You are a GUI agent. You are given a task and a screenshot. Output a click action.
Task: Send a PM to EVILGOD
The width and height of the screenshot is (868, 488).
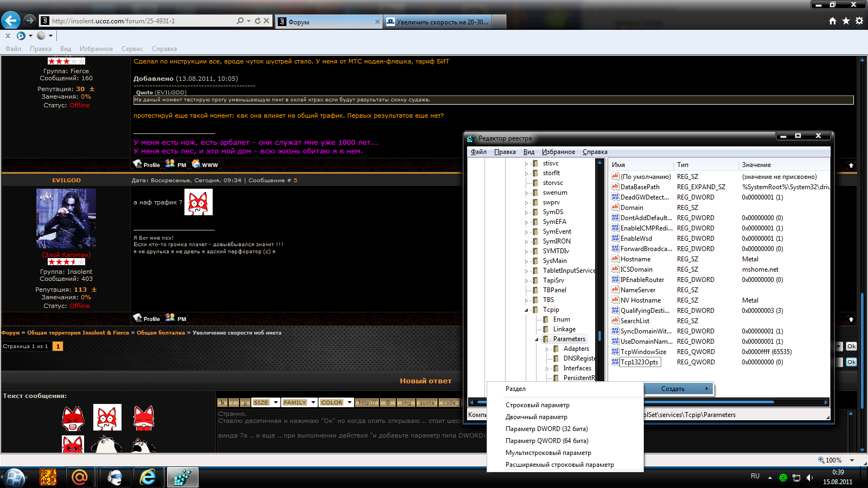pos(176,318)
